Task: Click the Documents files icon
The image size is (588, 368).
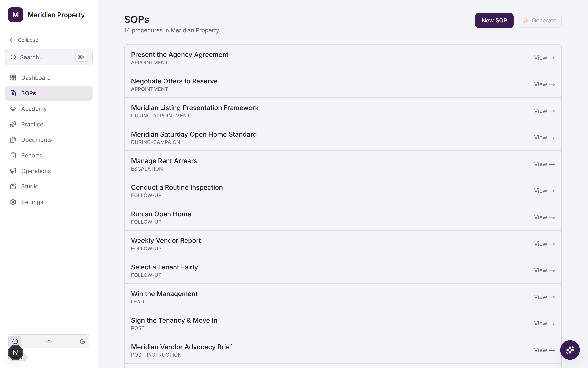Action: pyautogui.click(x=13, y=140)
